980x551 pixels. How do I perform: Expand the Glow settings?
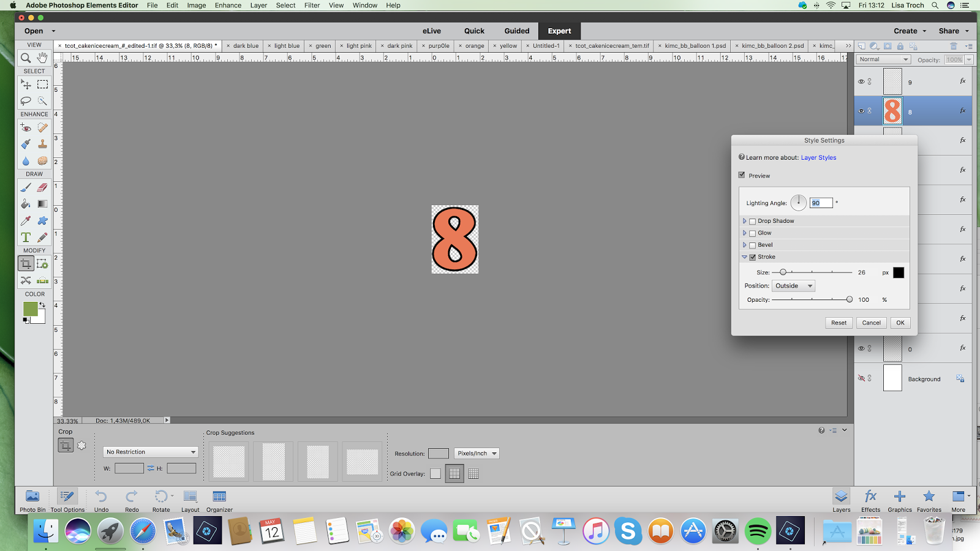[745, 233]
